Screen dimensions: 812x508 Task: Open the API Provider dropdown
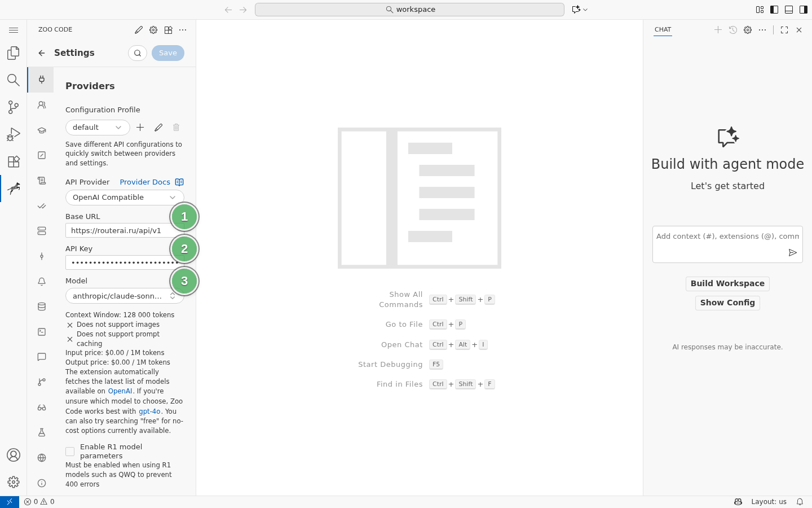pyautogui.click(x=125, y=198)
